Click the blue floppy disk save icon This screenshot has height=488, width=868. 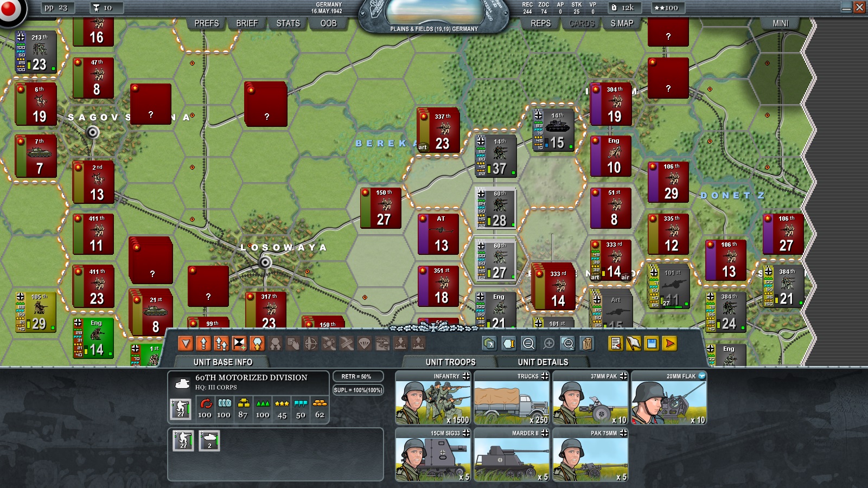[652, 343]
